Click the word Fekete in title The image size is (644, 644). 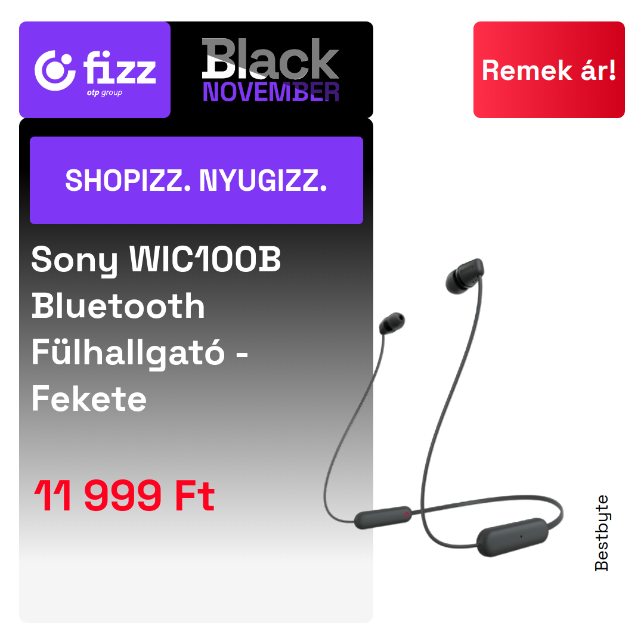click(x=89, y=399)
